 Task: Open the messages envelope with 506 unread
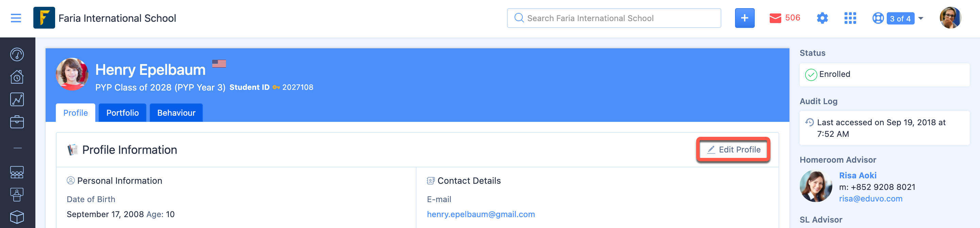tap(784, 18)
